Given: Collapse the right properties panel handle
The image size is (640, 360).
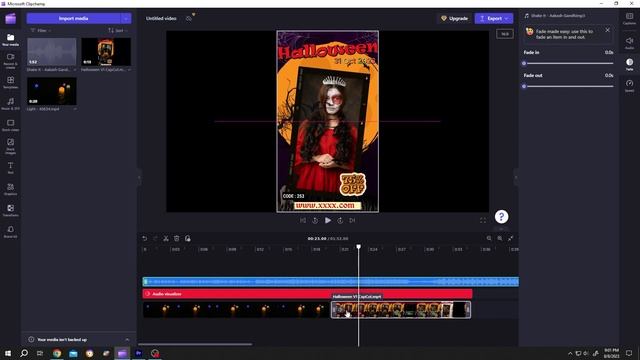Looking at the screenshot, I should point(516,178).
